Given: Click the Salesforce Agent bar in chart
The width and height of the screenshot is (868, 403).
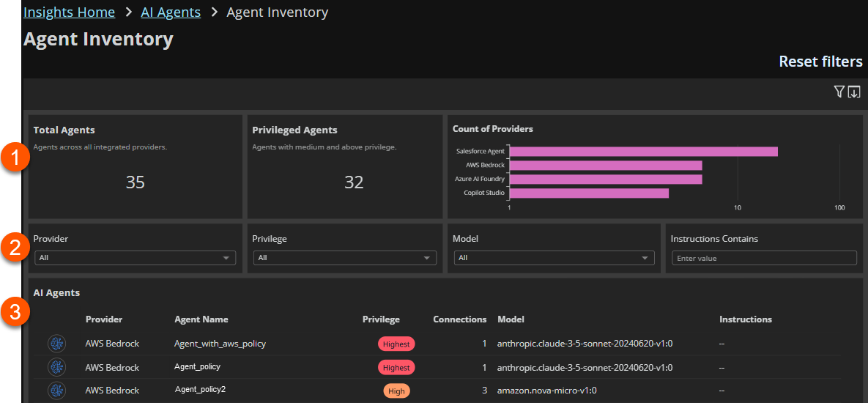Looking at the screenshot, I should pyautogui.click(x=643, y=152).
